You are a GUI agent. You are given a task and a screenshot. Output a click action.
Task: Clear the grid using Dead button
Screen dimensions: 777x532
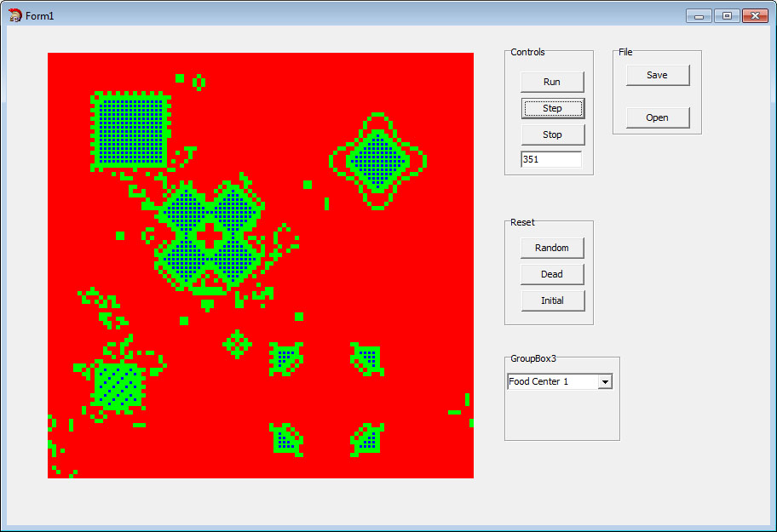pyautogui.click(x=552, y=274)
